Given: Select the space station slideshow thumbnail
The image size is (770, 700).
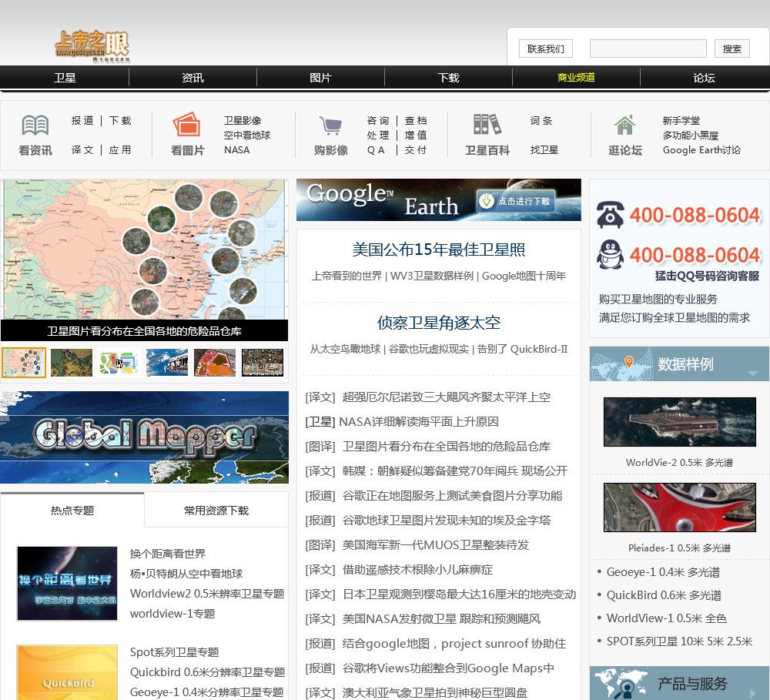Looking at the screenshot, I should (x=167, y=363).
